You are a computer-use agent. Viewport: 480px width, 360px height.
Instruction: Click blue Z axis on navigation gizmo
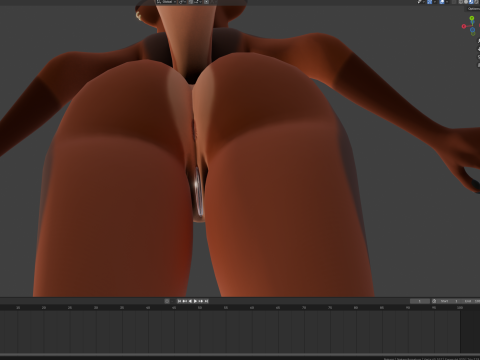pos(472,30)
